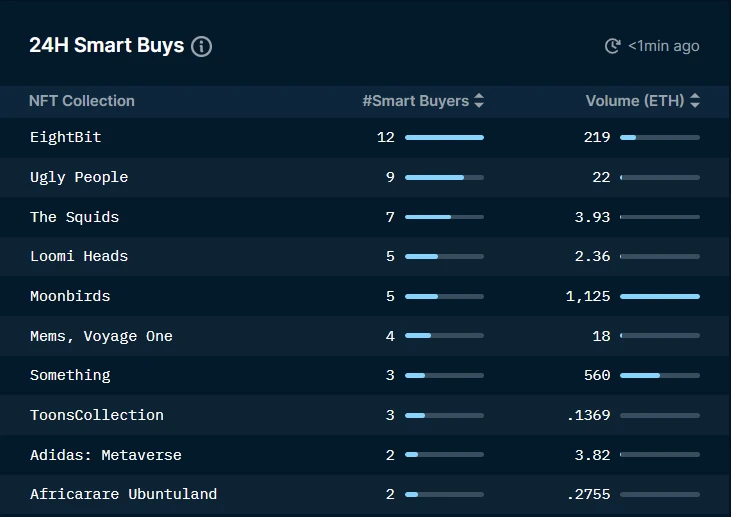This screenshot has height=517, width=731.
Task: Select Adidas: Metaverse collection
Action: (x=105, y=455)
